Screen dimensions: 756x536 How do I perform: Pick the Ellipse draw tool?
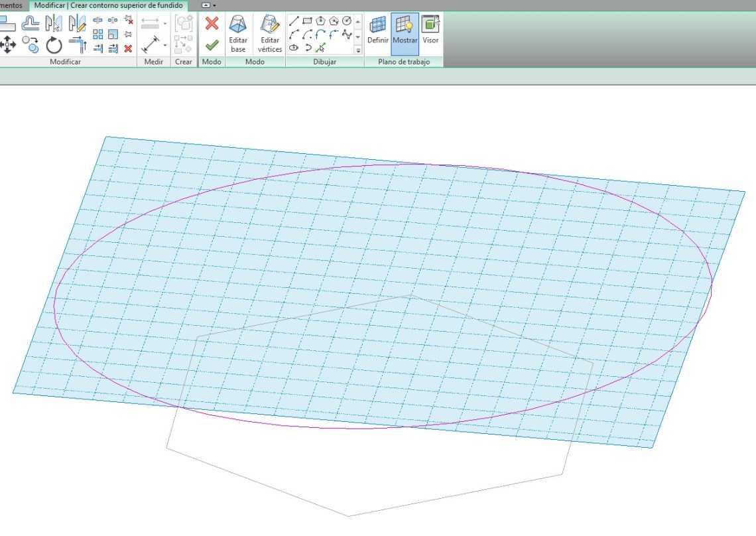294,48
